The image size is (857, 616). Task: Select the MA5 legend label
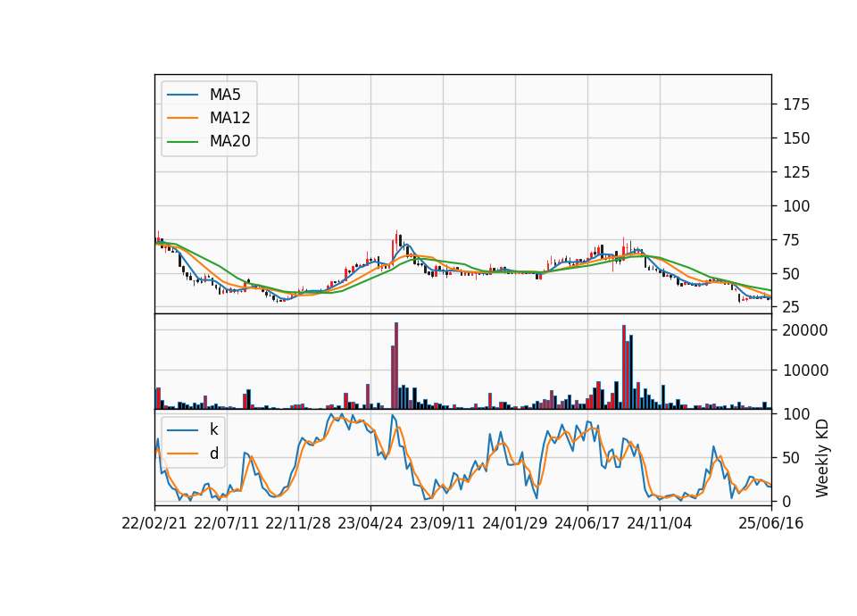pos(225,95)
